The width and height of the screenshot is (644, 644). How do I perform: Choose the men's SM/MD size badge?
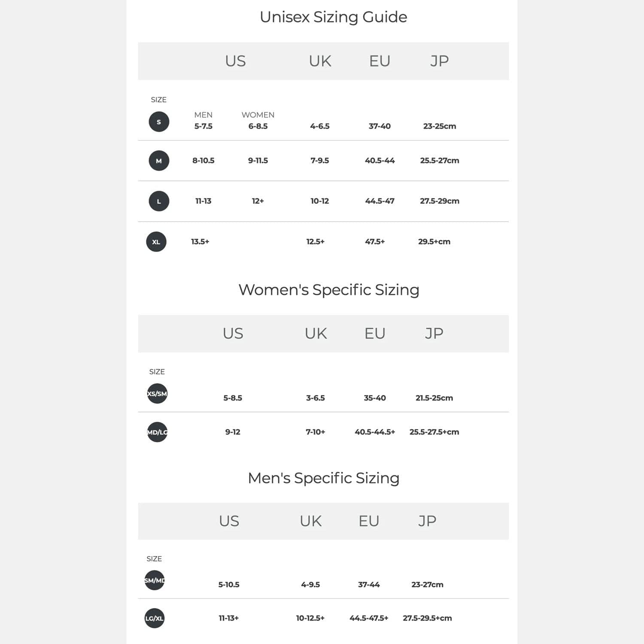[x=155, y=580]
